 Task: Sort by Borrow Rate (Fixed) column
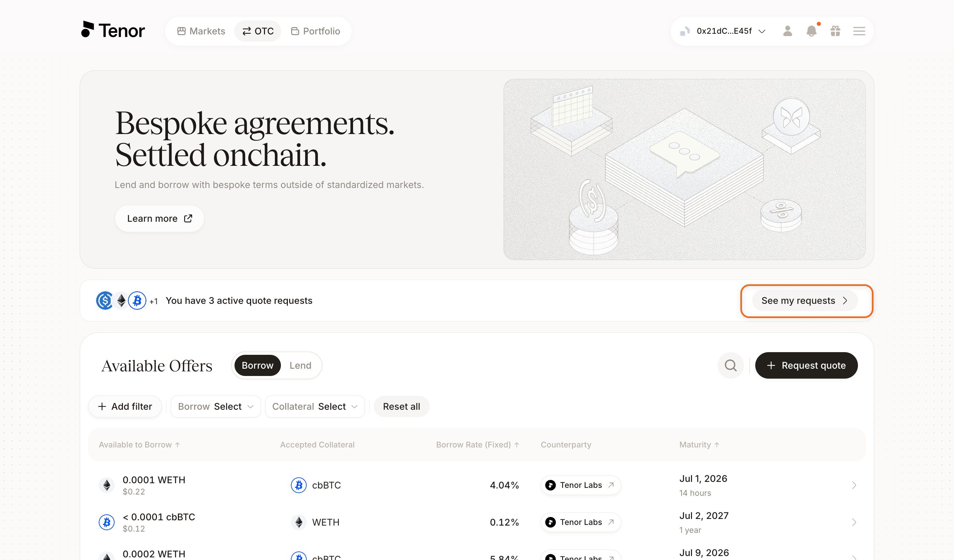click(x=477, y=444)
